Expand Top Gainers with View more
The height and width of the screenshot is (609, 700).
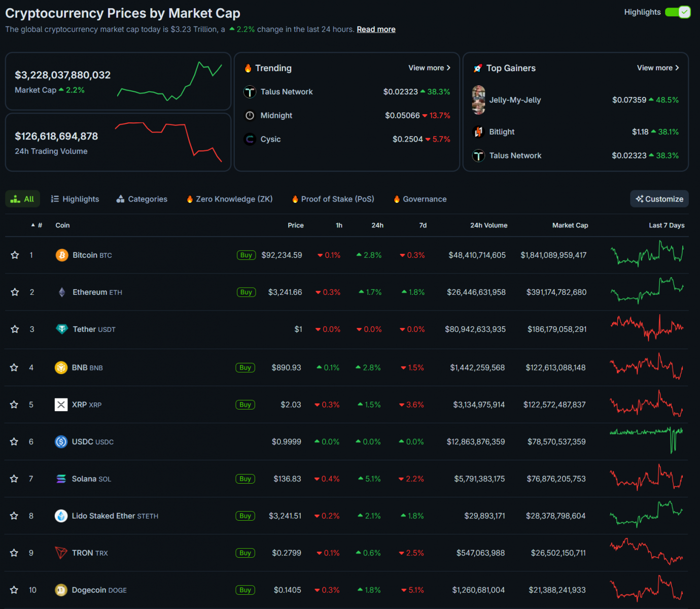tap(658, 68)
